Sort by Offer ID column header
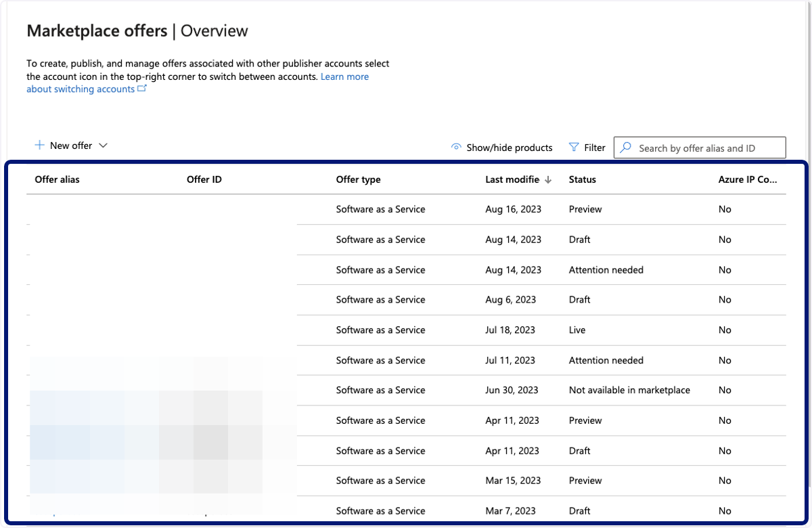Screen dimensions: 812x528 click(x=204, y=179)
